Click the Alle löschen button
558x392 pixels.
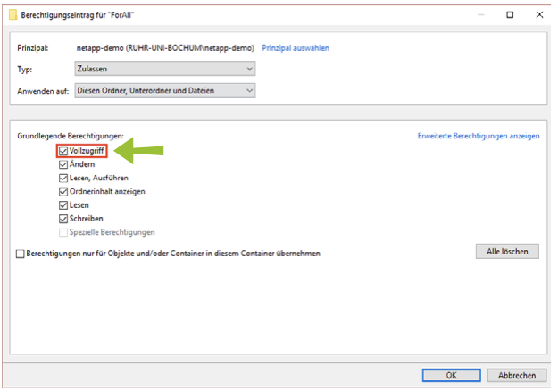[507, 252]
